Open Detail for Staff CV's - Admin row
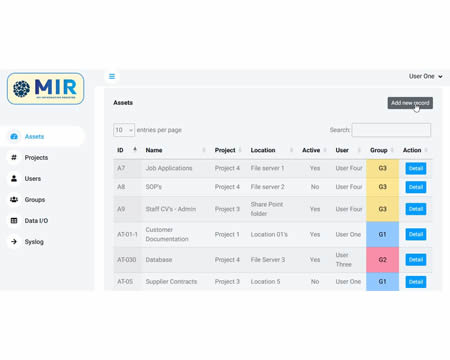Image resolution: width=450 pixels, height=360 pixels. (416, 209)
